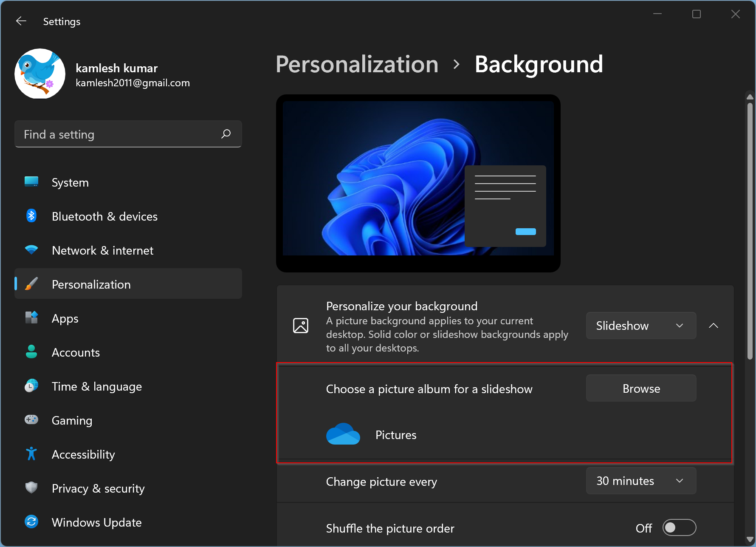
Task: Go to Network & internet
Action: tap(128, 250)
